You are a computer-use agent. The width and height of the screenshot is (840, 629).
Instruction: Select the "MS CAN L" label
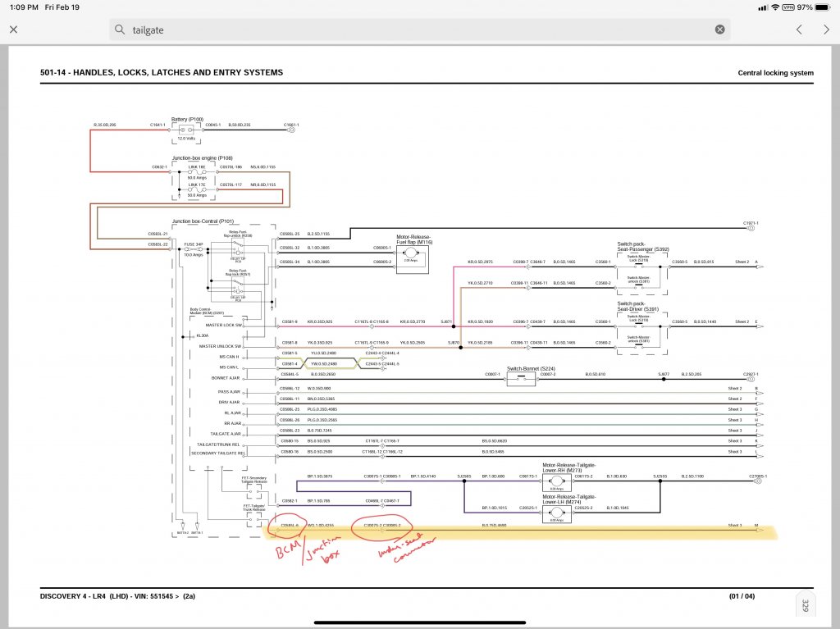click(x=230, y=367)
